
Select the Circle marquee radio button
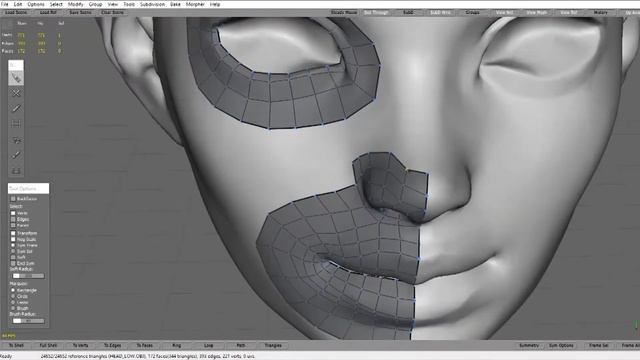coord(13,296)
